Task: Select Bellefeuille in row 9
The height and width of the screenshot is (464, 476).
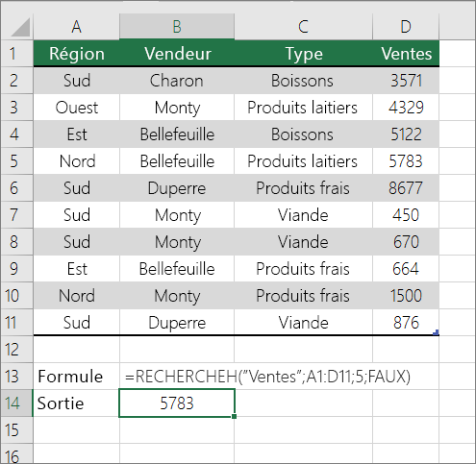Action: click(177, 269)
